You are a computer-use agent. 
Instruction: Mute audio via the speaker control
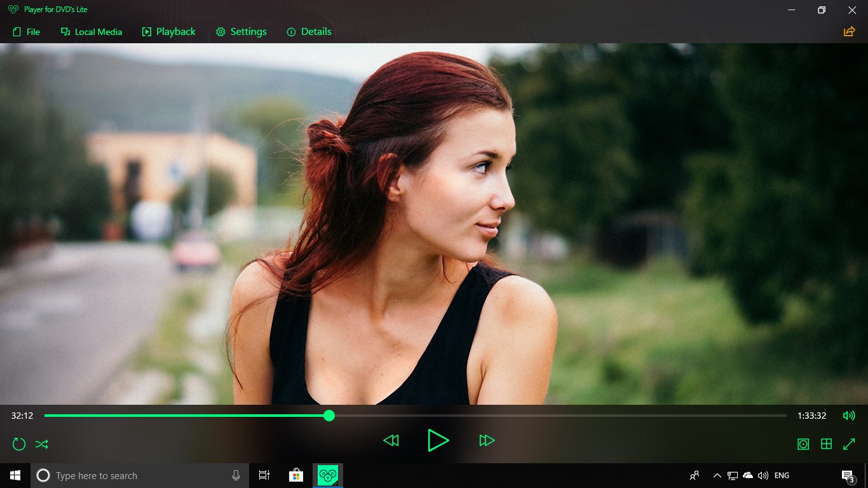pyautogui.click(x=850, y=416)
